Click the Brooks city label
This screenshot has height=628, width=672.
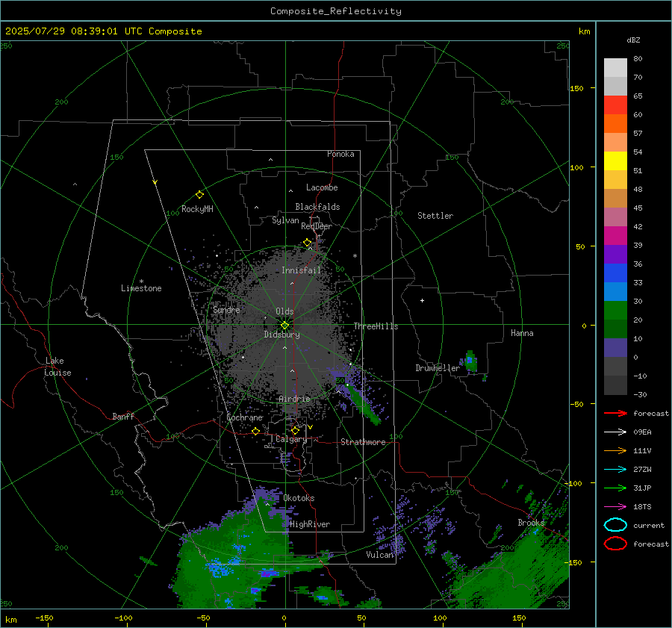(531, 523)
